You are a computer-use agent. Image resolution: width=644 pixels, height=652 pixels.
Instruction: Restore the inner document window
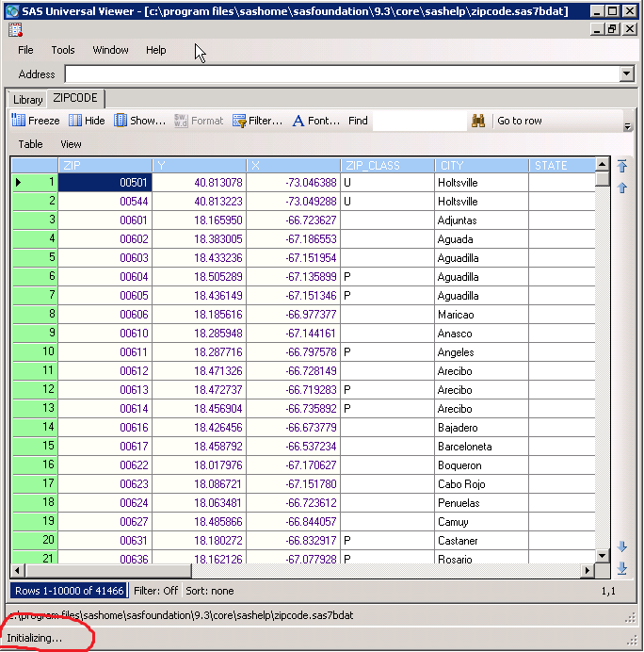tap(612, 29)
